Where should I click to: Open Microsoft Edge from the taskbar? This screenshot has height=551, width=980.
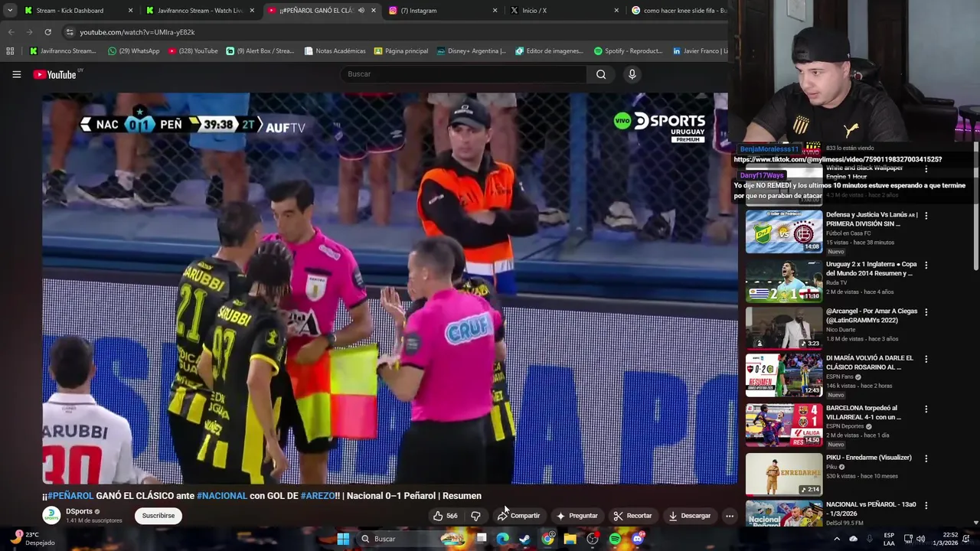502,539
